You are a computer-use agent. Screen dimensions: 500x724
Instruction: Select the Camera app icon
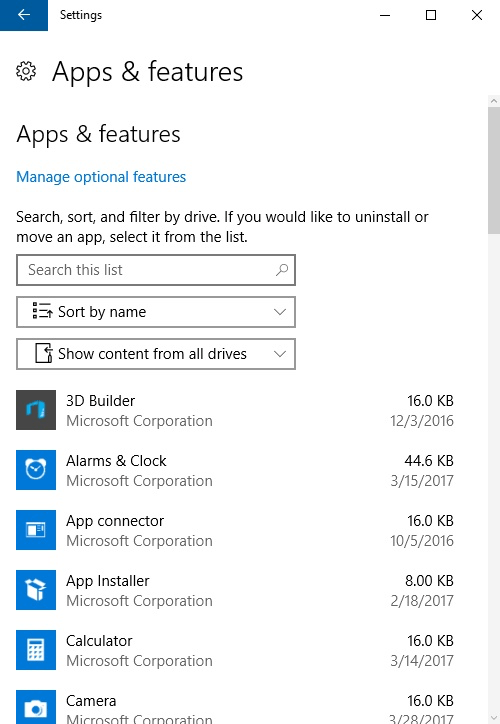tap(36, 707)
